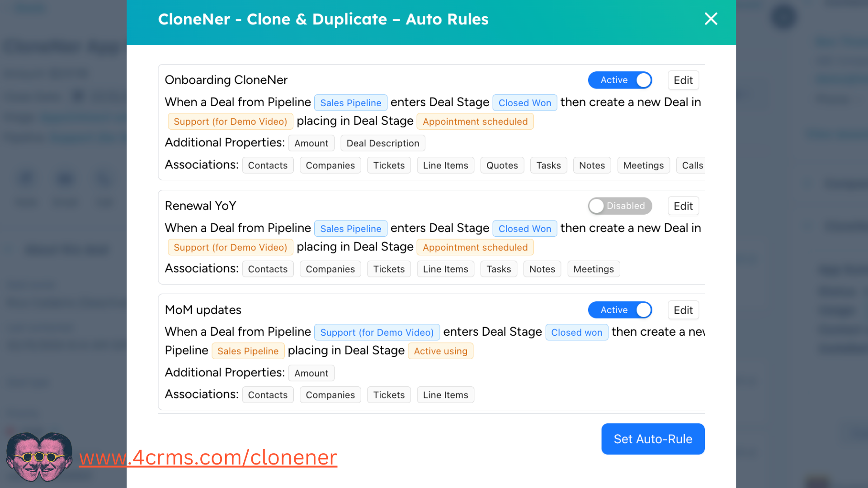Click Contacts association in MoM updates
The width and height of the screenshot is (868, 488).
point(268,395)
